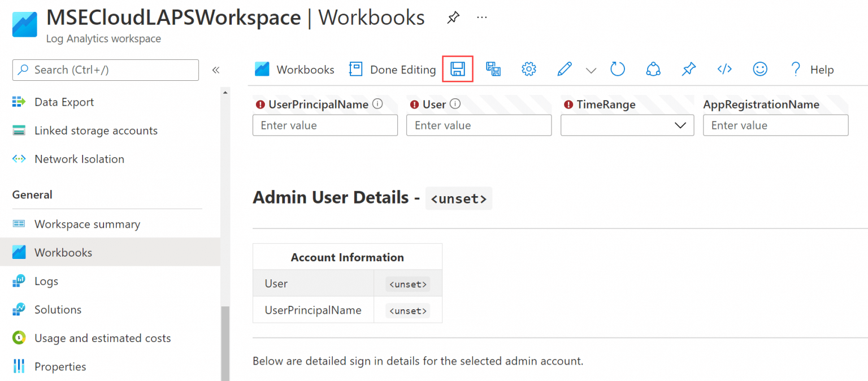The image size is (868, 381).
Task: Open workbook settings gear icon
Action: click(x=528, y=69)
